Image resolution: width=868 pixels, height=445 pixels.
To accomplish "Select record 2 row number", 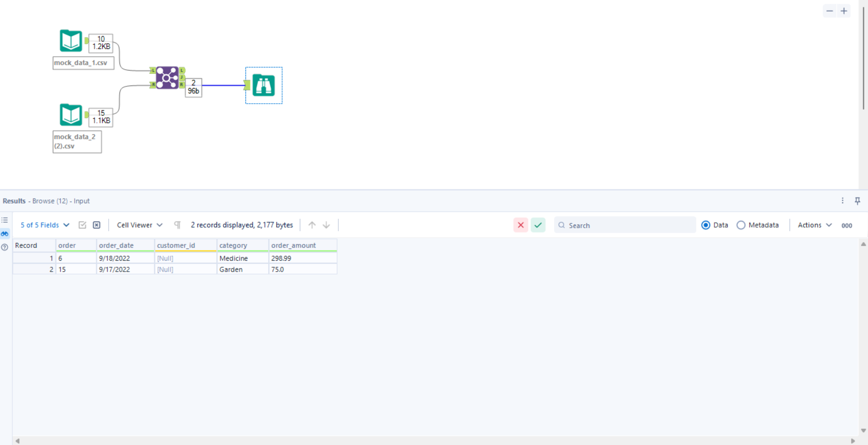I will (x=34, y=270).
